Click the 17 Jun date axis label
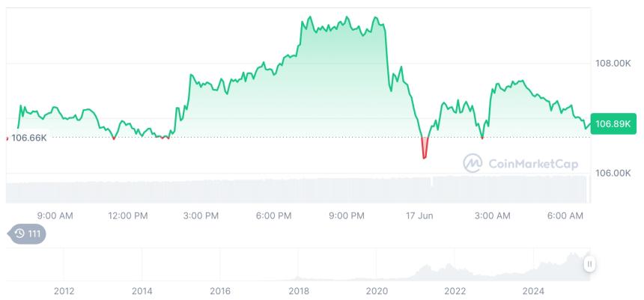 pos(419,215)
